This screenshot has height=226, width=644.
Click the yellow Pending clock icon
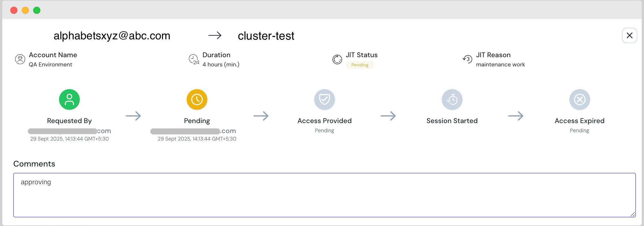click(x=197, y=99)
